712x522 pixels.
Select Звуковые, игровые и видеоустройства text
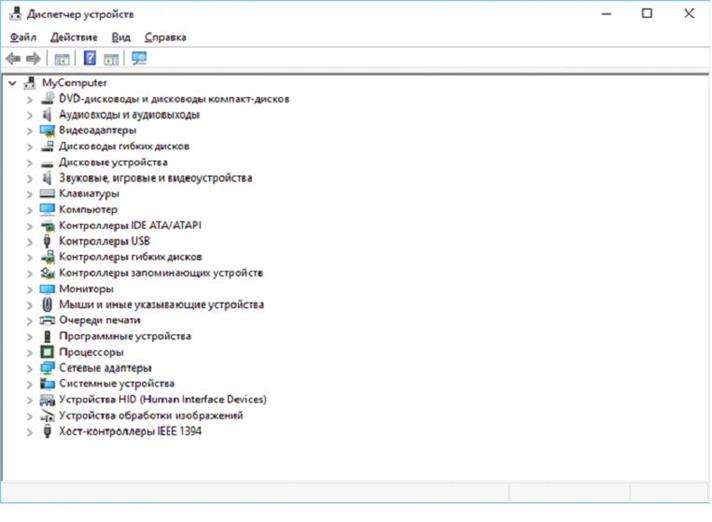155,178
